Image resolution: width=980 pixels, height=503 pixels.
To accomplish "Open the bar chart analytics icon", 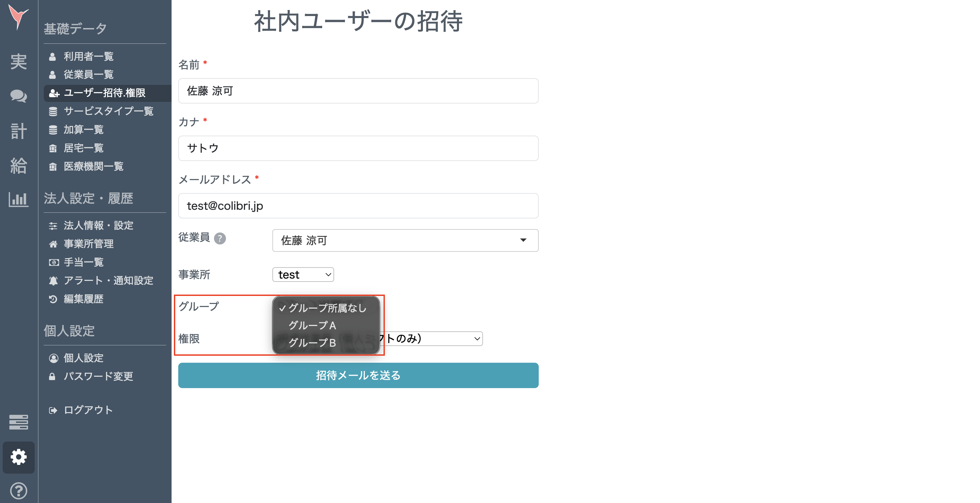I will [19, 199].
